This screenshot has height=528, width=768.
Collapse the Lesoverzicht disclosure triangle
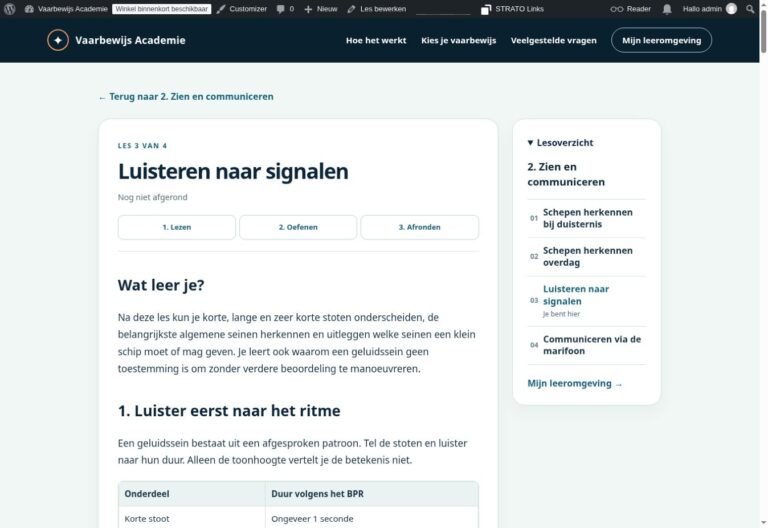tap(530, 143)
